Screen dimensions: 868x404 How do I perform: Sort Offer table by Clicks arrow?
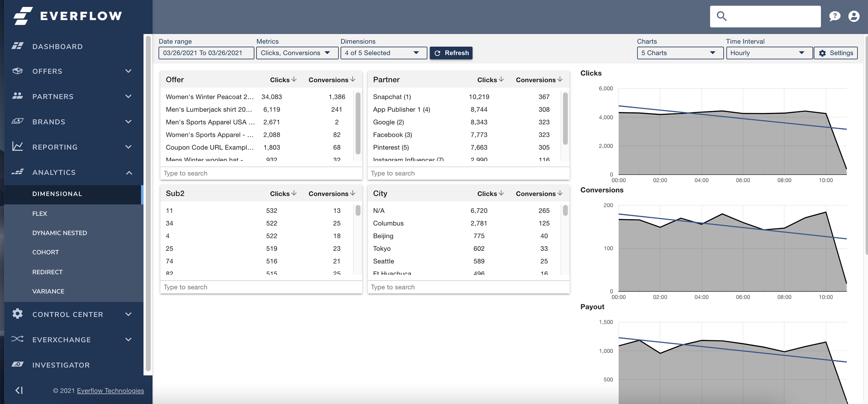(294, 80)
